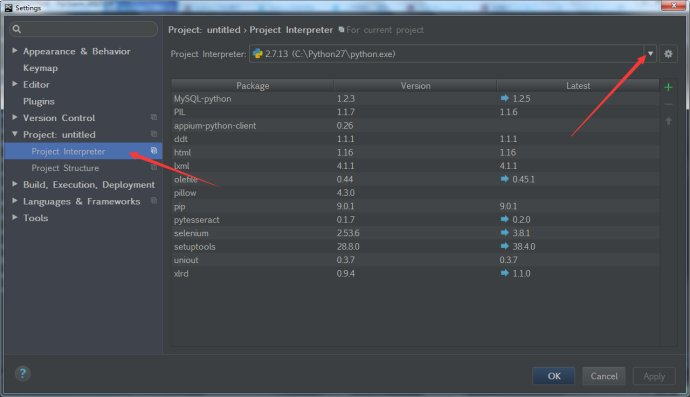The height and width of the screenshot is (397, 690).
Task: Click project-scope icon next to Project Interpreter
Action: click(x=154, y=151)
